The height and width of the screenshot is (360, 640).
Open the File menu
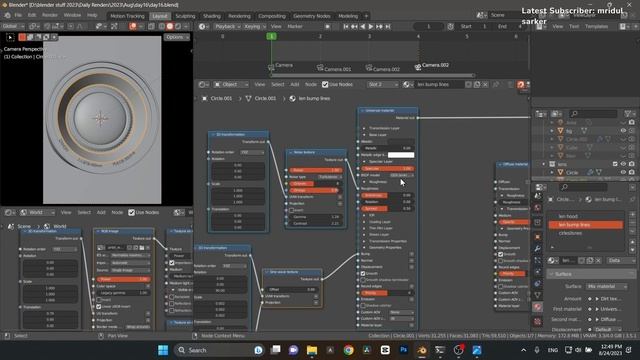(x=18, y=16)
